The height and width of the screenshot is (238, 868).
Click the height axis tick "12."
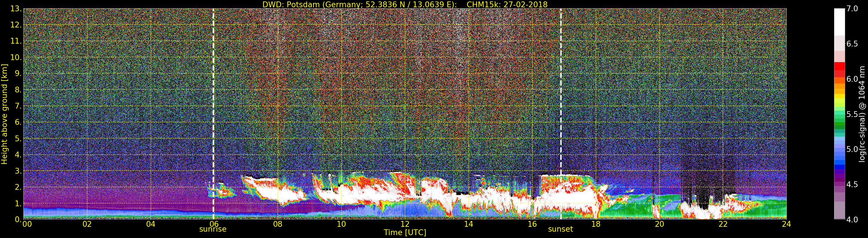click(x=16, y=25)
